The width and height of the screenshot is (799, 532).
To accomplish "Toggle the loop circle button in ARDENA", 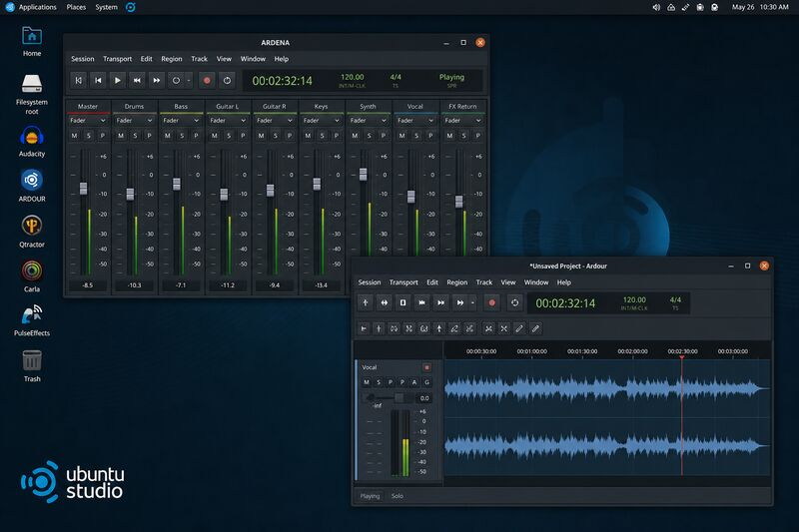I will [x=176, y=81].
